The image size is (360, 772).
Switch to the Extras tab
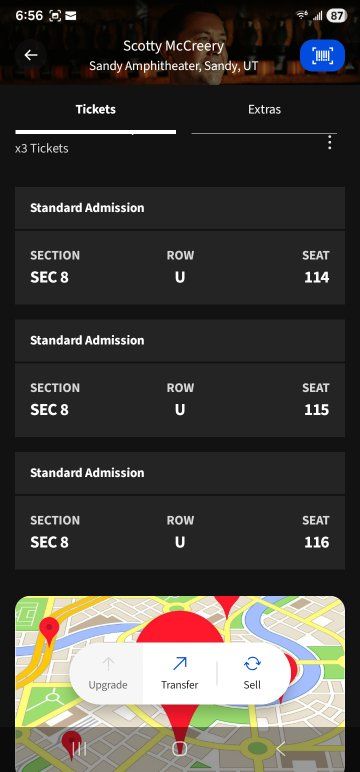pos(264,109)
